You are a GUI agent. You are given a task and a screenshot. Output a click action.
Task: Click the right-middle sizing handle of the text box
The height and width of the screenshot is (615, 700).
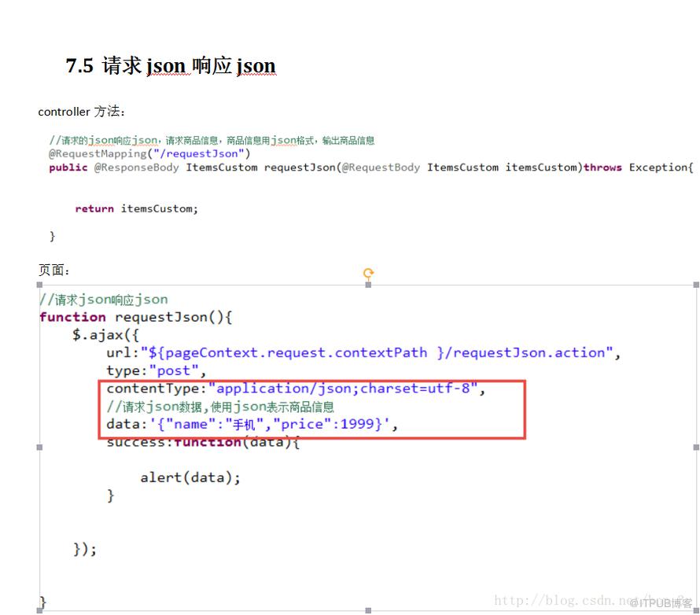pos(696,447)
